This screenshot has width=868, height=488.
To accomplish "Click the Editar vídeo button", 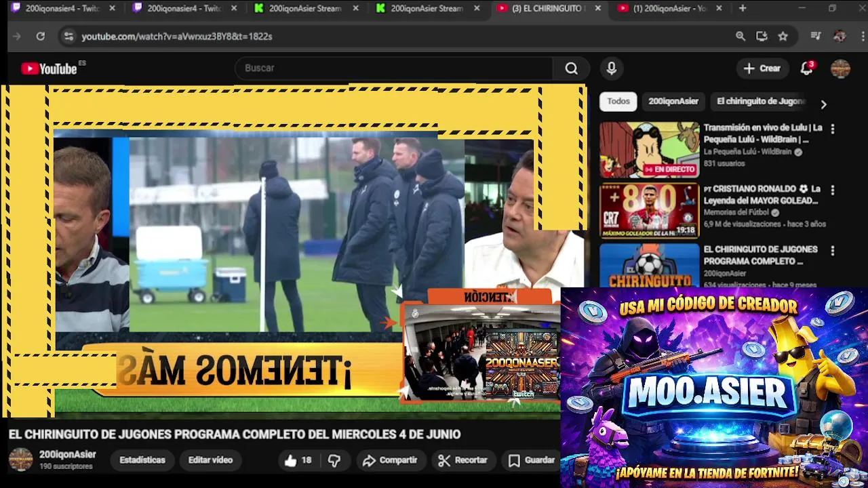I will click(x=210, y=460).
